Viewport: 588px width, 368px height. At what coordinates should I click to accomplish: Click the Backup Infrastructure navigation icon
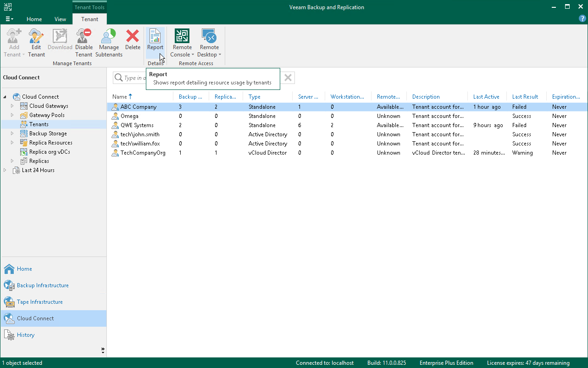(9, 285)
